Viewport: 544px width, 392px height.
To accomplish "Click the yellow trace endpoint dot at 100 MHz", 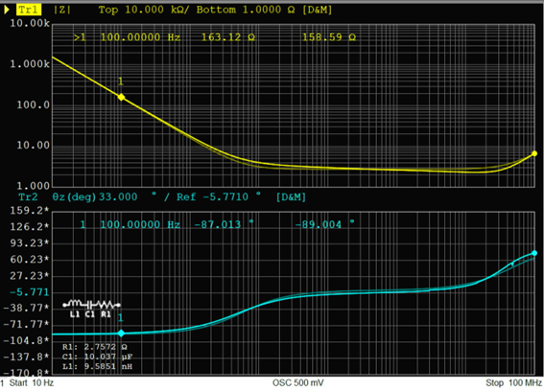I will pyautogui.click(x=534, y=153).
